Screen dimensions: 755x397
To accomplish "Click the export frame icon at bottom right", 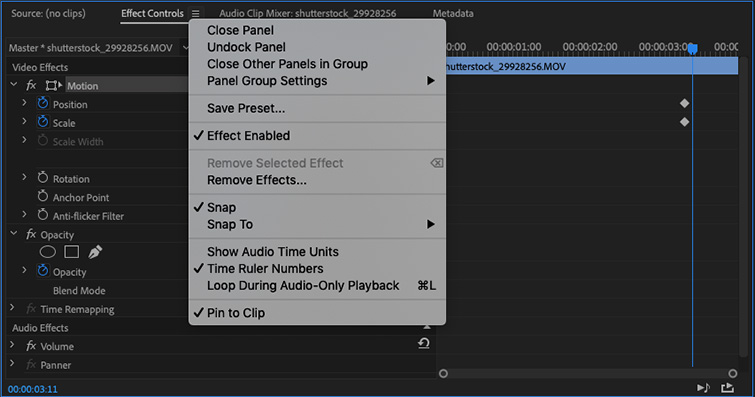I will [727, 387].
